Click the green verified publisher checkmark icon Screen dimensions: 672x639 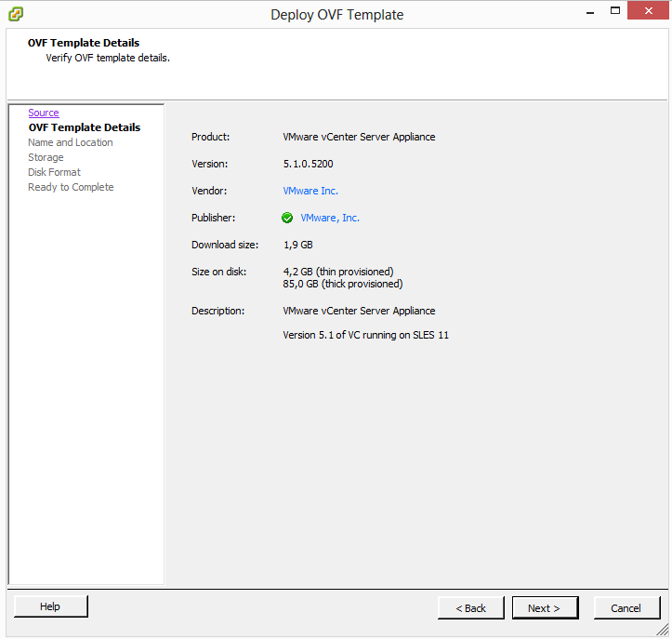pyautogui.click(x=287, y=218)
